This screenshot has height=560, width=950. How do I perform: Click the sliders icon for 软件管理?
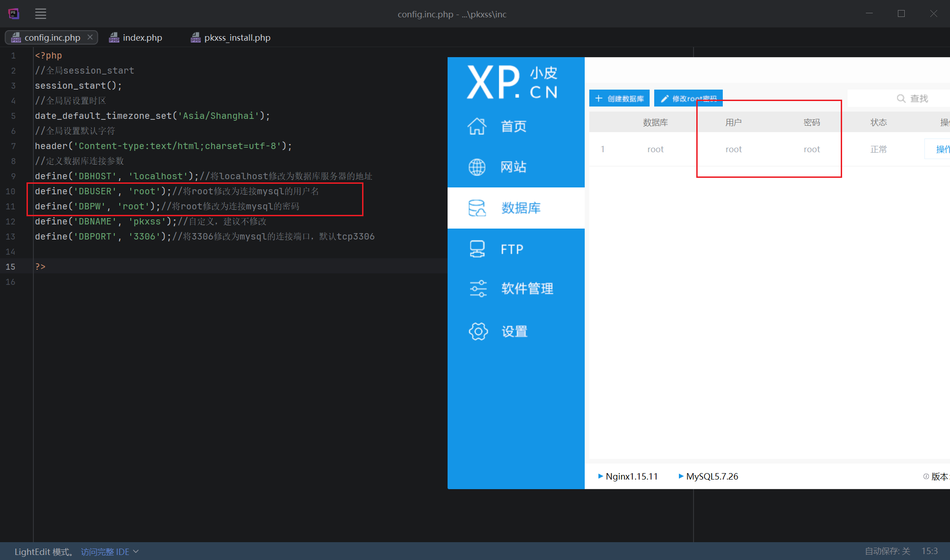coord(478,288)
